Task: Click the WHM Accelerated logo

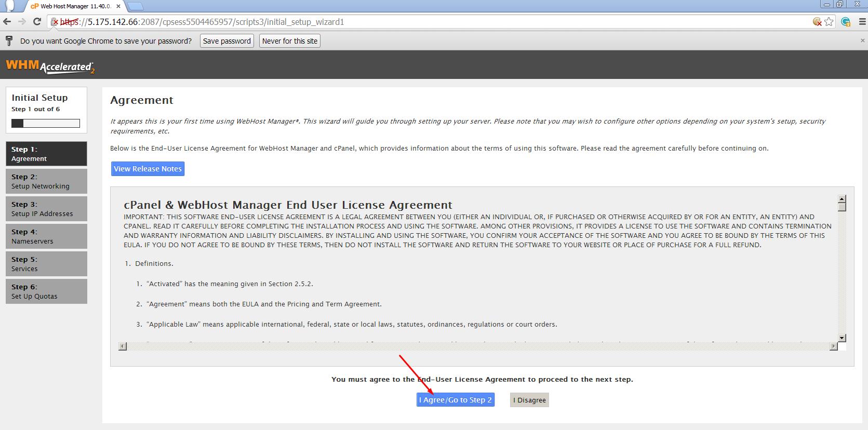Action: [x=50, y=67]
